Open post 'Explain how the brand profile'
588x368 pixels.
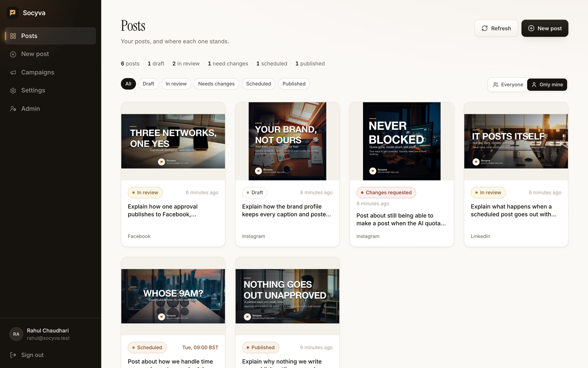(286, 210)
